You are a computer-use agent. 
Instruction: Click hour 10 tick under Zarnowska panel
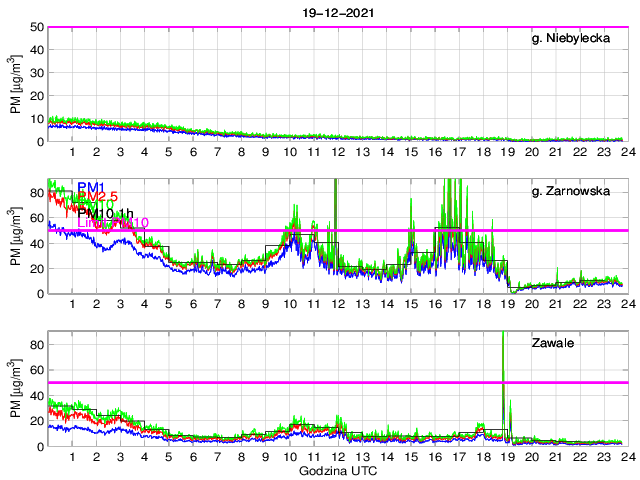point(290,304)
